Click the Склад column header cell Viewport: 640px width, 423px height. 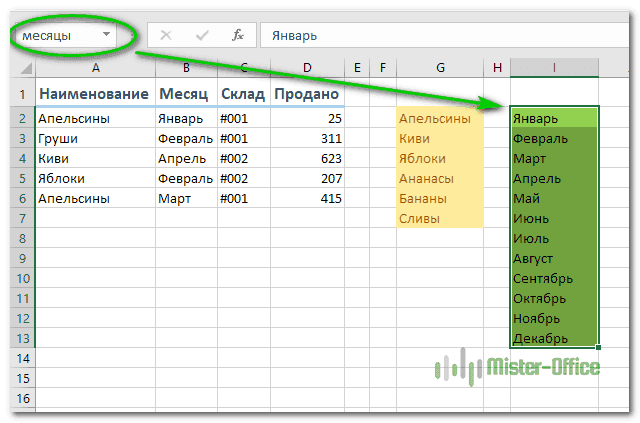pos(242,94)
